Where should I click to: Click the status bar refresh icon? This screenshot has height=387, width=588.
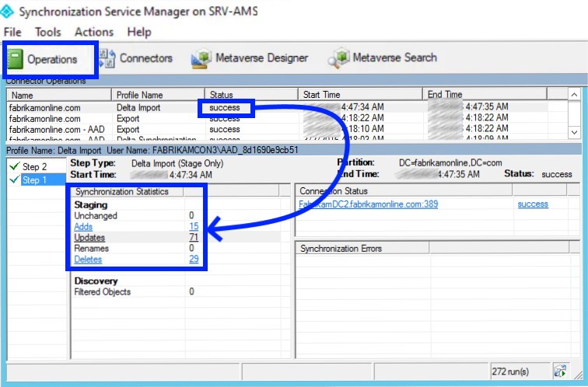560,371
